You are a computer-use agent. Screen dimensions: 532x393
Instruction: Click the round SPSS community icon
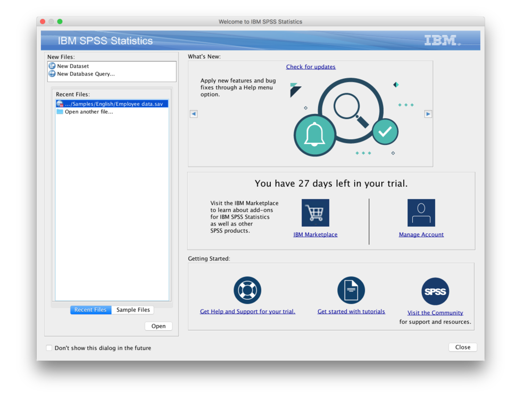(x=435, y=291)
